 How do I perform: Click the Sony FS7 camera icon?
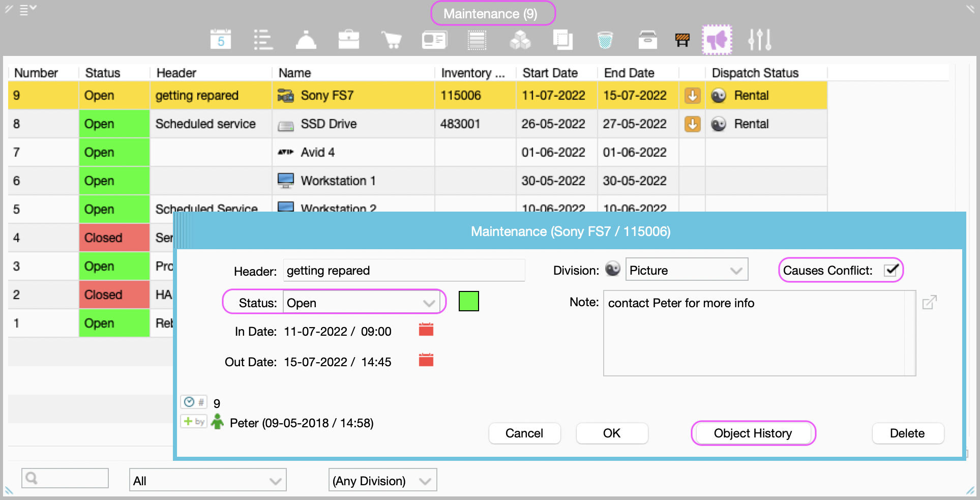[x=286, y=95]
